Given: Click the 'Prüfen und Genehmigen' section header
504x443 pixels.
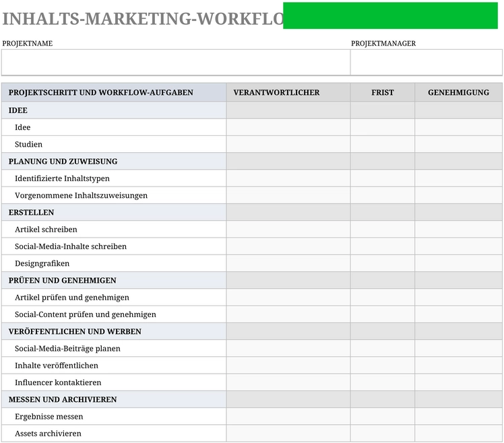Looking at the screenshot, I should click(114, 281).
